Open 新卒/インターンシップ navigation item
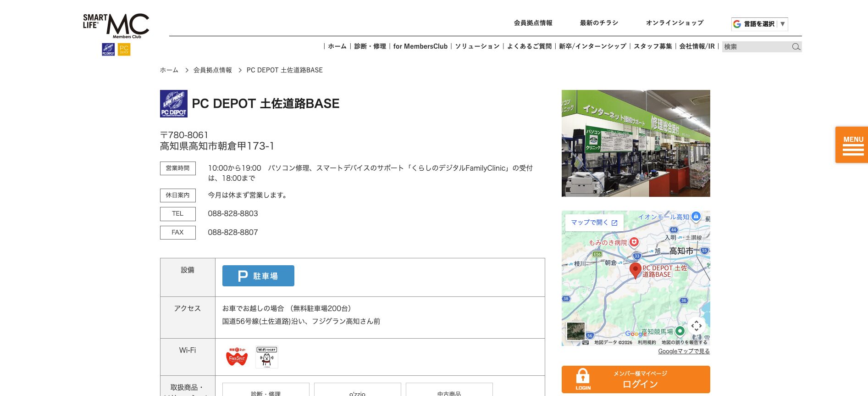This screenshot has width=868, height=396. click(x=592, y=46)
